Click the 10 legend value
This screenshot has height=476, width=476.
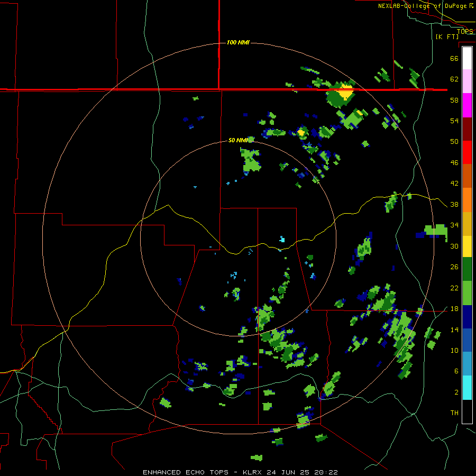(454, 350)
